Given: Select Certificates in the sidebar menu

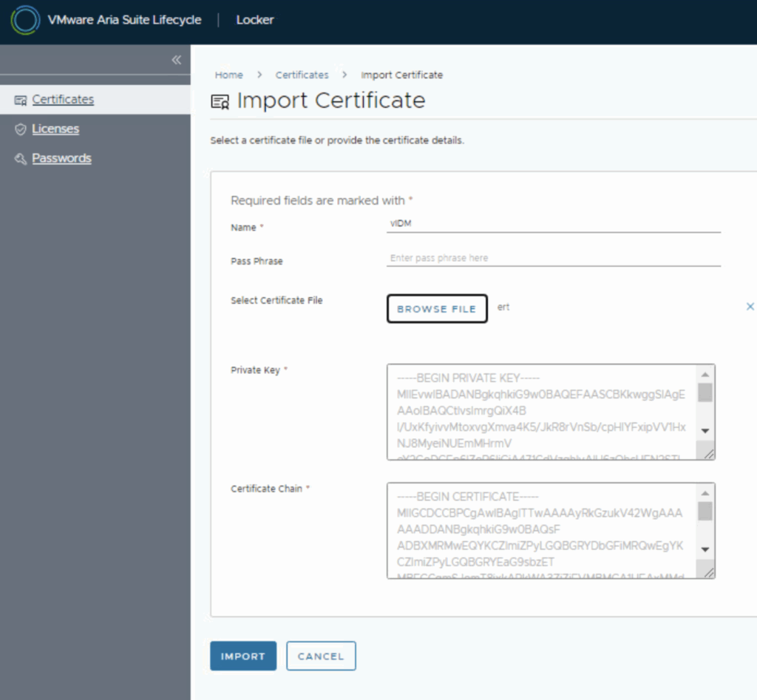Looking at the screenshot, I should 63,100.
